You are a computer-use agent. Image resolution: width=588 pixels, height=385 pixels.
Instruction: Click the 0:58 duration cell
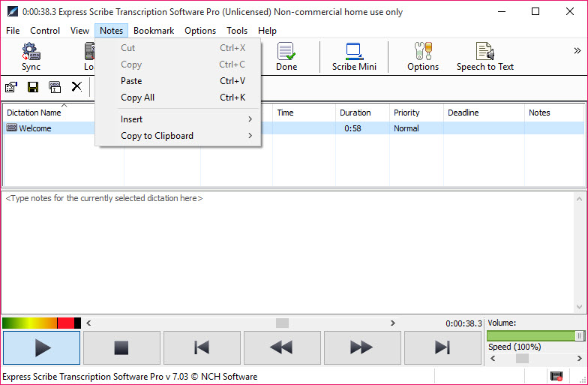click(x=352, y=128)
